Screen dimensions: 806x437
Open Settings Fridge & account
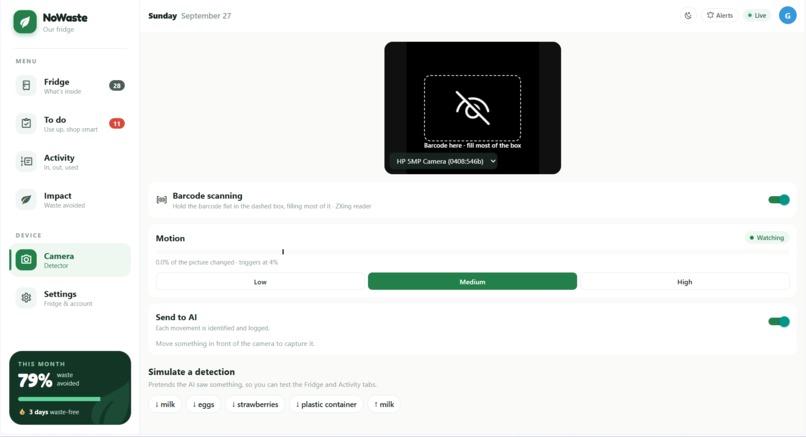pyautogui.click(x=70, y=298)
